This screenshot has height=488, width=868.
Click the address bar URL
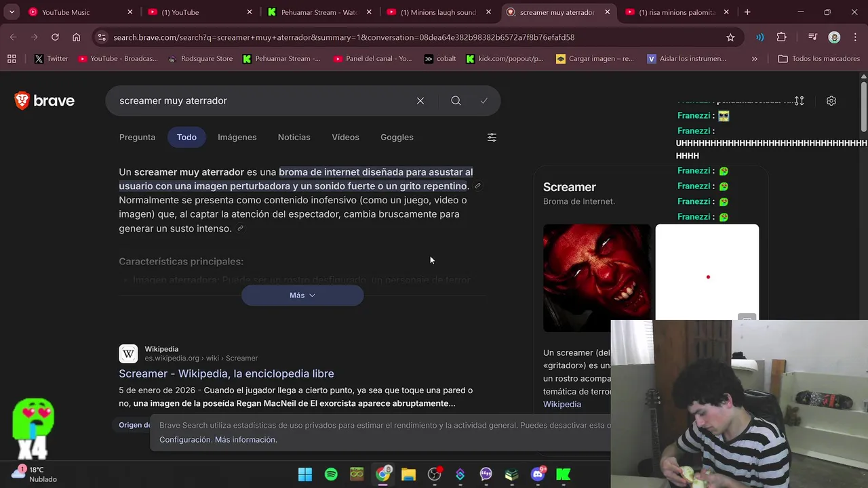click(x=344, y=37)
